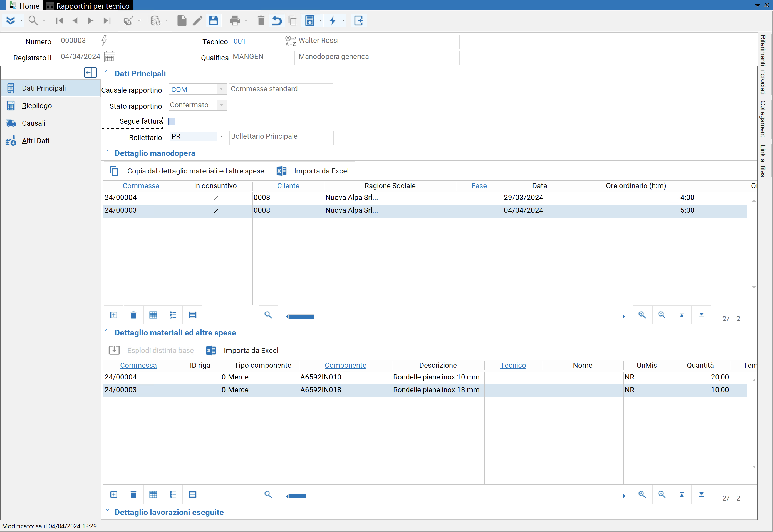The height and width of the screenshot is (532, 773).
Task: Toggle the Segue fattura checkbox
Action: tap(172, 121)
